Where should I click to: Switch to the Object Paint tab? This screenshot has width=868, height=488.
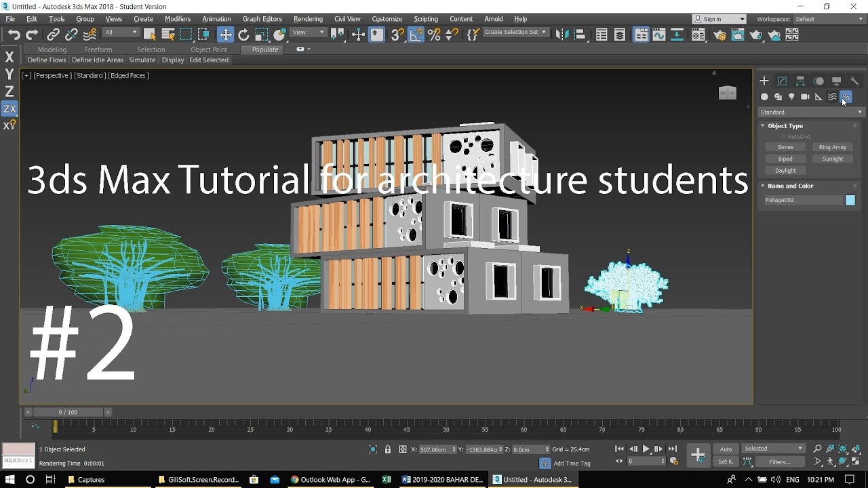tap(209, 49)
